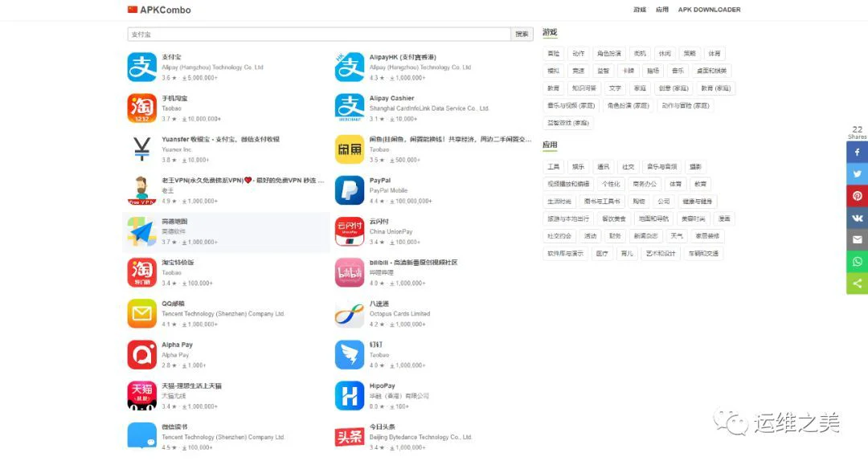Open APK DOWNLOADER in top navigation
This screenshot has width=868, height=461.
tap(709, 10)
